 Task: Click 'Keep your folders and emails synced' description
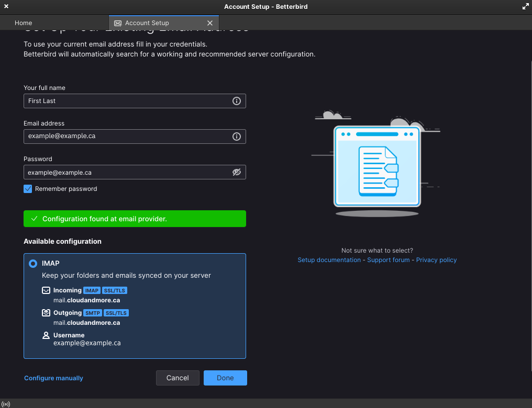tap(126, 276)
